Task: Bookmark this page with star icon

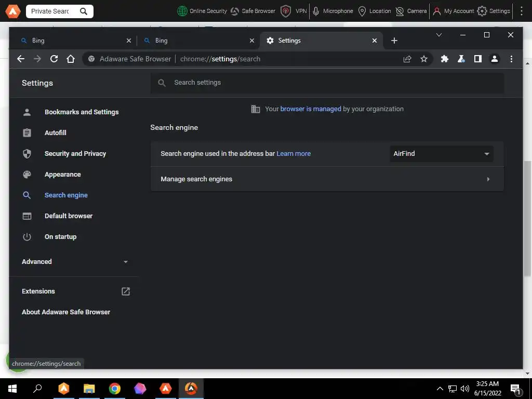Action: coord(424,59)
